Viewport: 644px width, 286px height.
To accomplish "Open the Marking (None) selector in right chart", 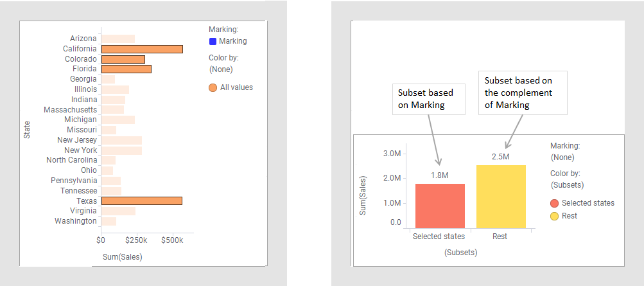I will pos(562,157).
